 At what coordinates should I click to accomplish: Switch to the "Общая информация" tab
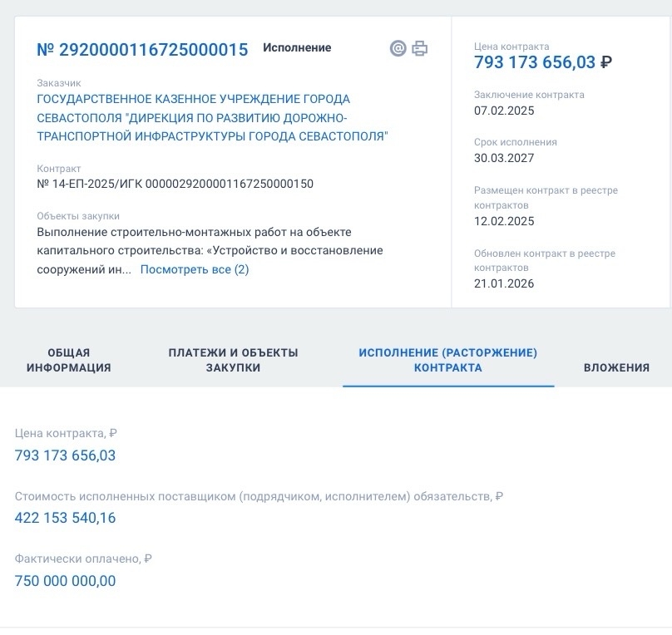pos(68,360)
